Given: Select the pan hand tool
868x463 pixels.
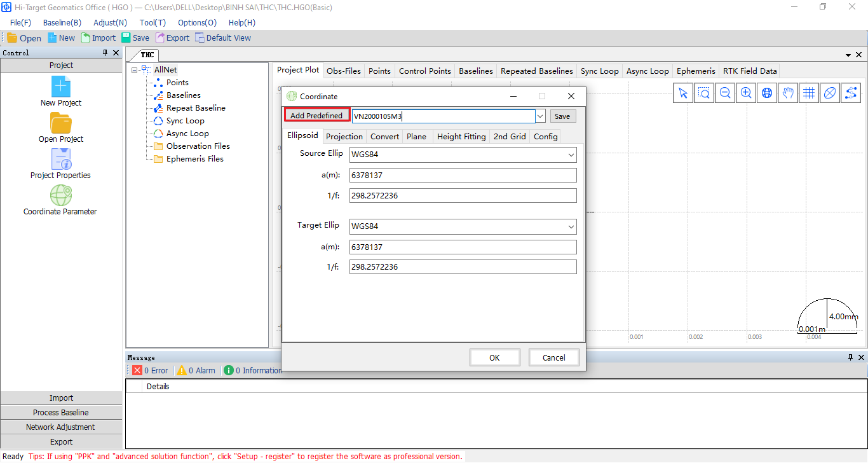Looking at the screenshot, I should pyautogui.click(x=788, y=93).
